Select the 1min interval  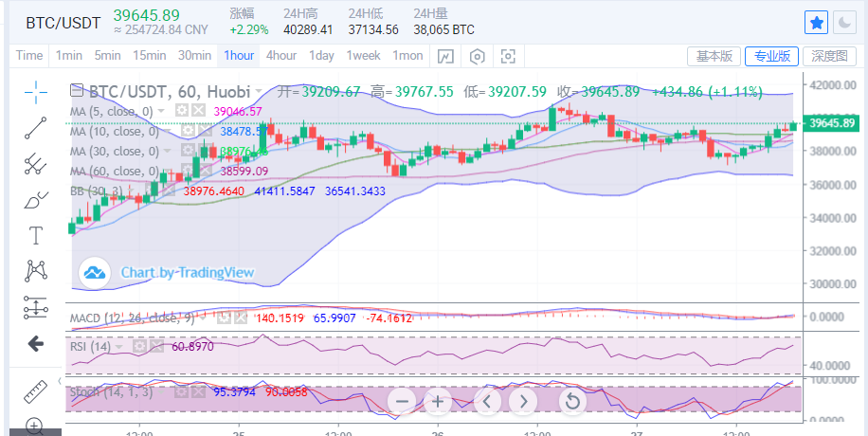click(x=69, y=56)
